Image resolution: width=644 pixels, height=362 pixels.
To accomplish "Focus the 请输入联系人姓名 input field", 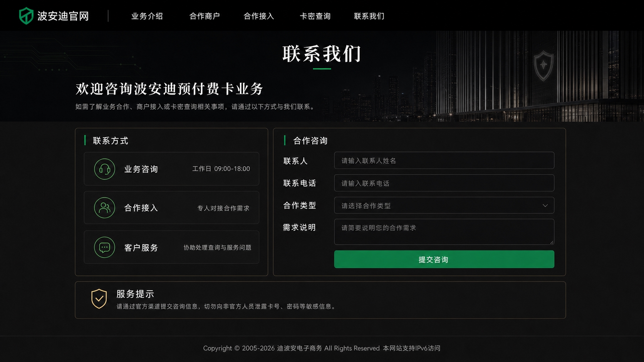I will (x=444, y=160).
